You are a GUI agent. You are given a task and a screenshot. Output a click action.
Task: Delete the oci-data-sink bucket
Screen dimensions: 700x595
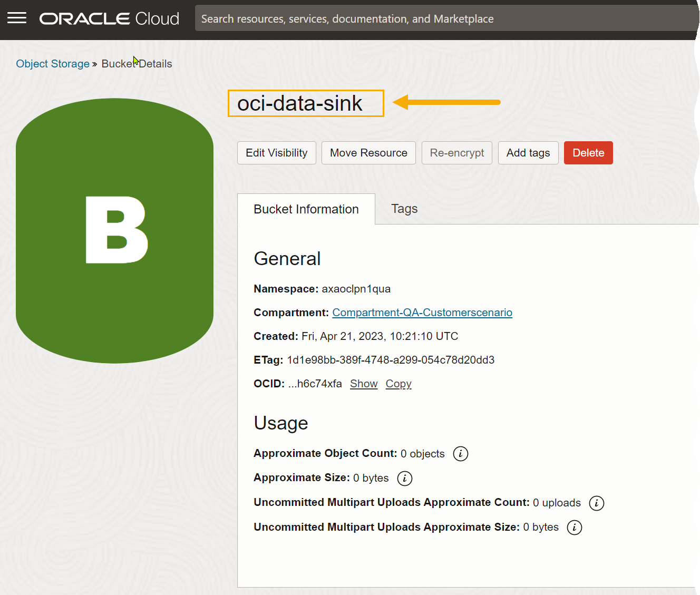click(x=588, y=153)
